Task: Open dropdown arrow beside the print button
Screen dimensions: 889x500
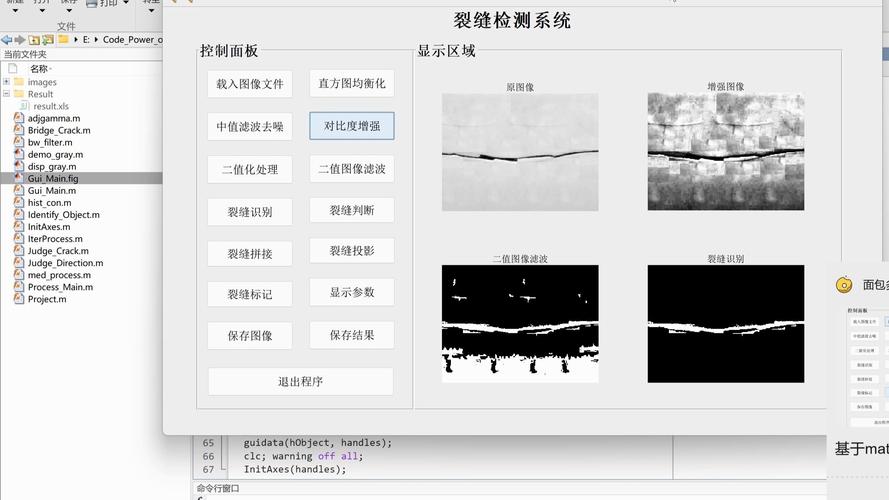Action: (126, 3)
